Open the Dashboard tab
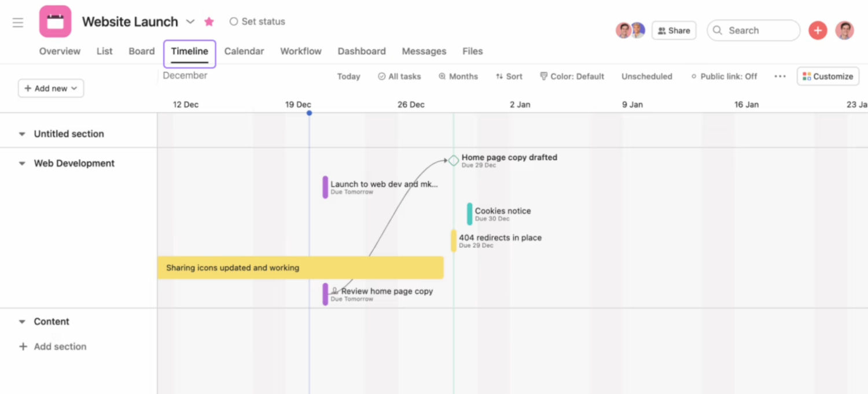The height and width of the screenshot is (394, 868). pos(361,51)
